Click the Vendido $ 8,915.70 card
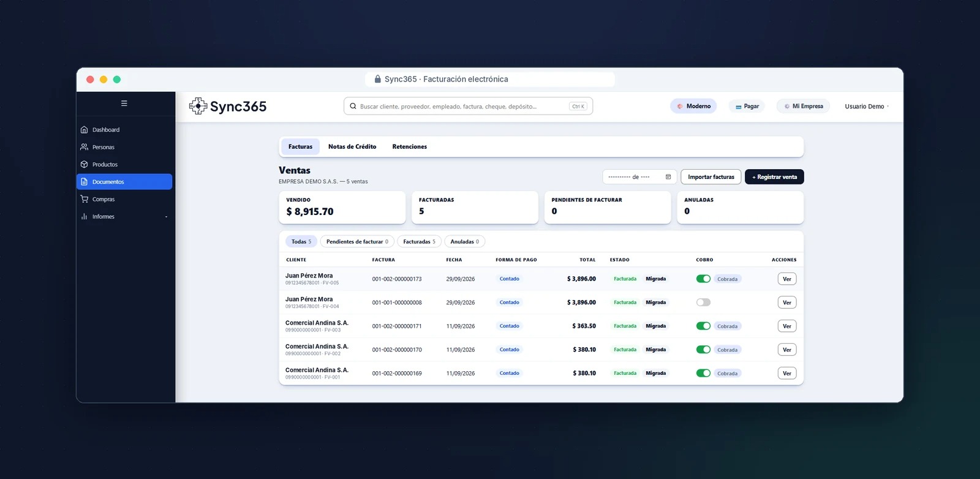Viewport: 980px width, 479px height. tap(342, 208)
